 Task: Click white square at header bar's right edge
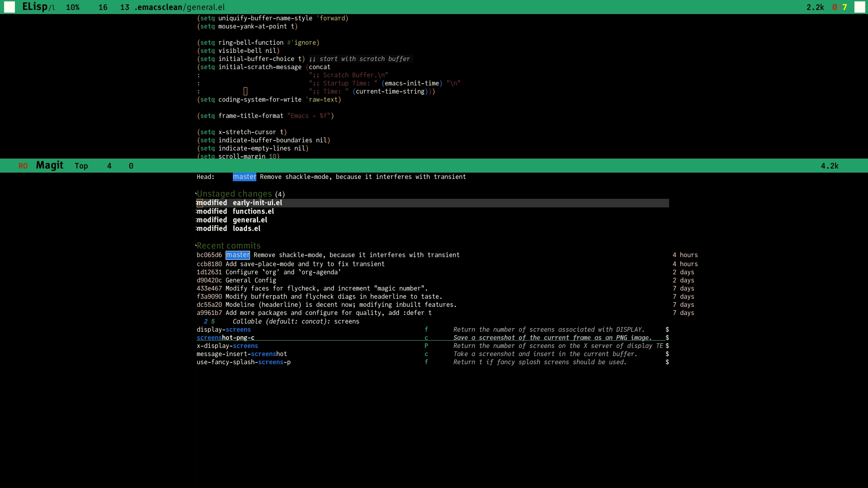(859, 7)
